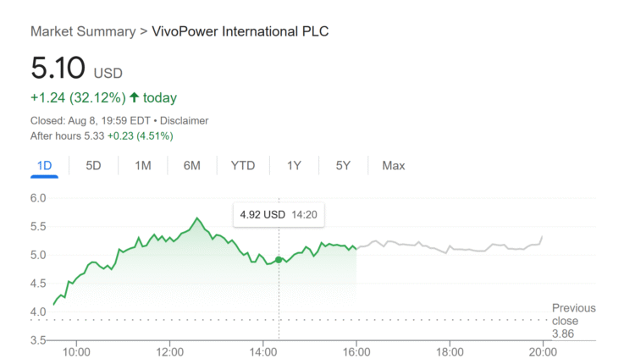
Task: View the 5Y price history tab
Action: pyautogui.click(x=343, y=165)
